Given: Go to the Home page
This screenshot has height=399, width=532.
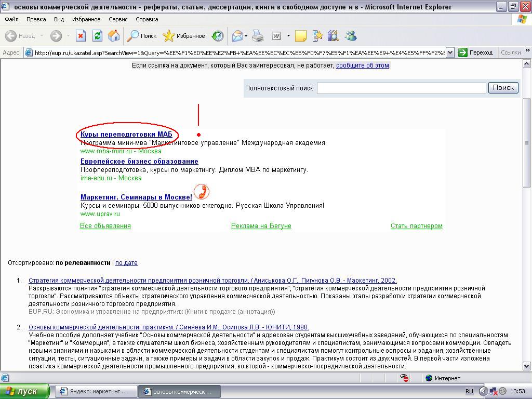Looking at the screenshot, I should [x=114, y=36].
